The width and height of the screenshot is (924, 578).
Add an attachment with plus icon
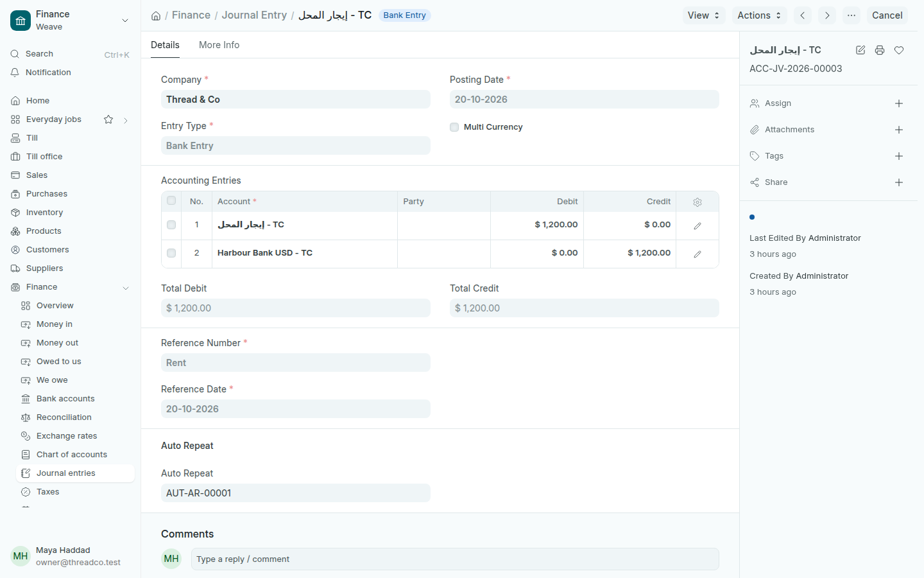point(899,130)
